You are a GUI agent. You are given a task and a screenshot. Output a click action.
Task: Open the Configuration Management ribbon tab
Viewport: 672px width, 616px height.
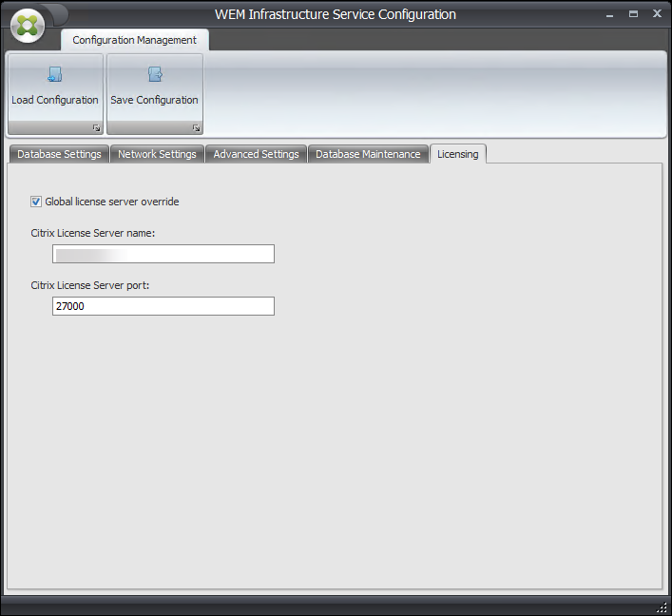coord(135,40)
